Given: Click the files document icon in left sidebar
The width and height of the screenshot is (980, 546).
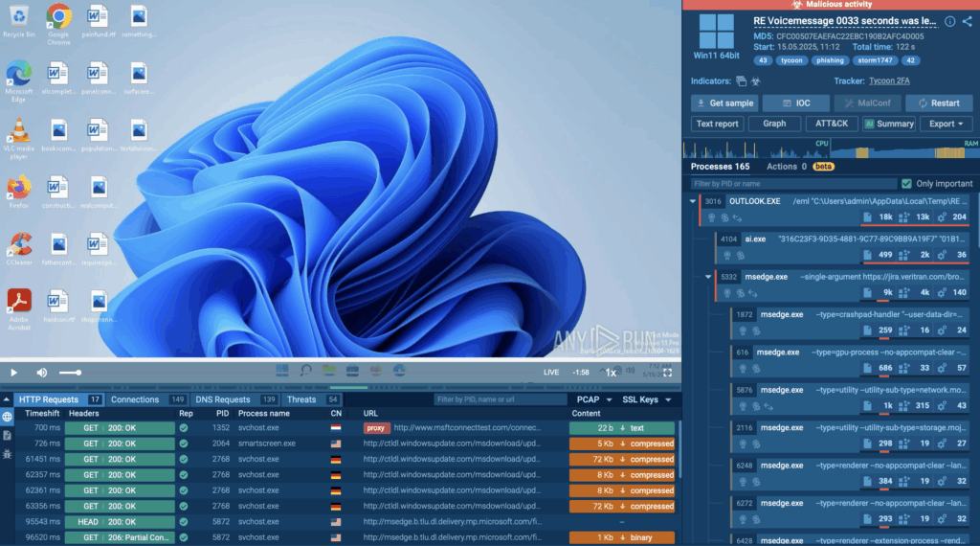Looking at the screenshot, I should pyautogui.click(x=7, y=435).
